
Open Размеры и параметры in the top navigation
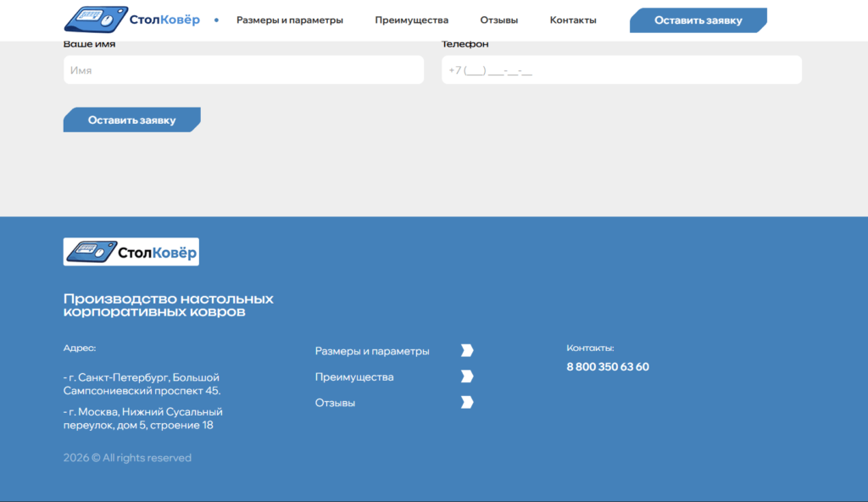(290, 20)
